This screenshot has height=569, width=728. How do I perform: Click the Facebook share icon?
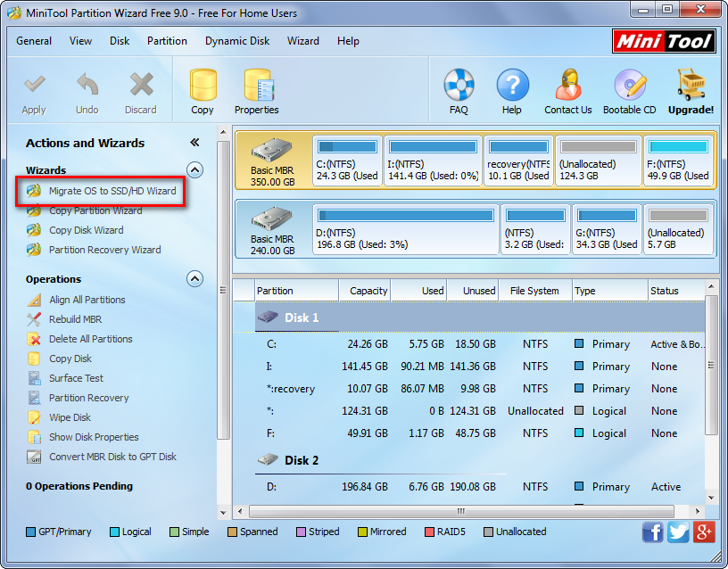pyautogui.click(x=653, y=532)
